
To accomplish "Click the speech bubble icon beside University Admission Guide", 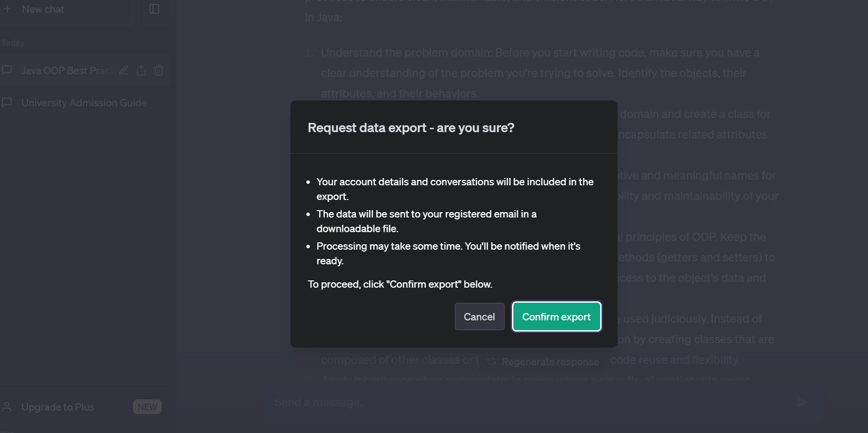I will pyautogui.click(x=7, y=103).
